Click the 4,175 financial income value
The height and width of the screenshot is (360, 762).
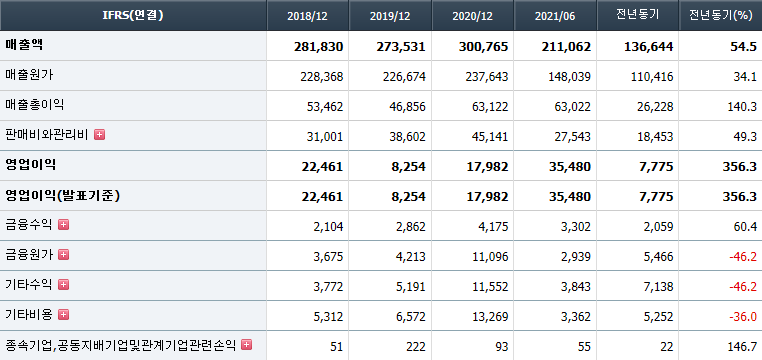pyautogui.click(x=493, y=226)
